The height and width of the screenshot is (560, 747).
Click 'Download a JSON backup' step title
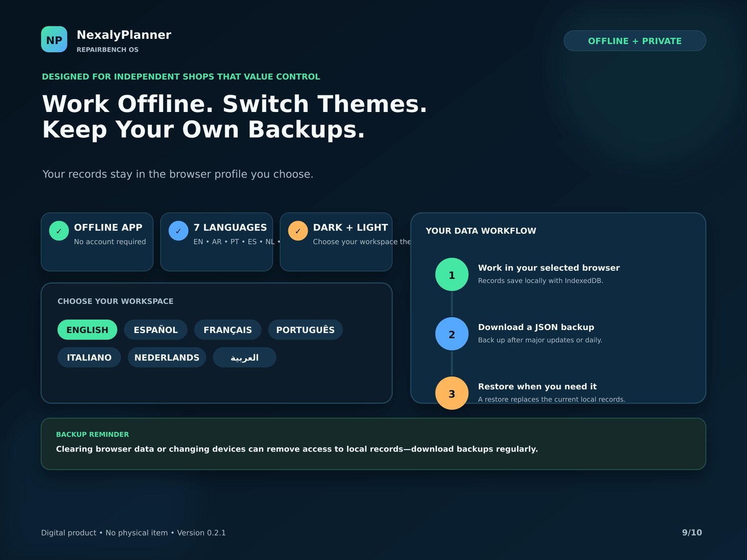(x=536, y=327)
